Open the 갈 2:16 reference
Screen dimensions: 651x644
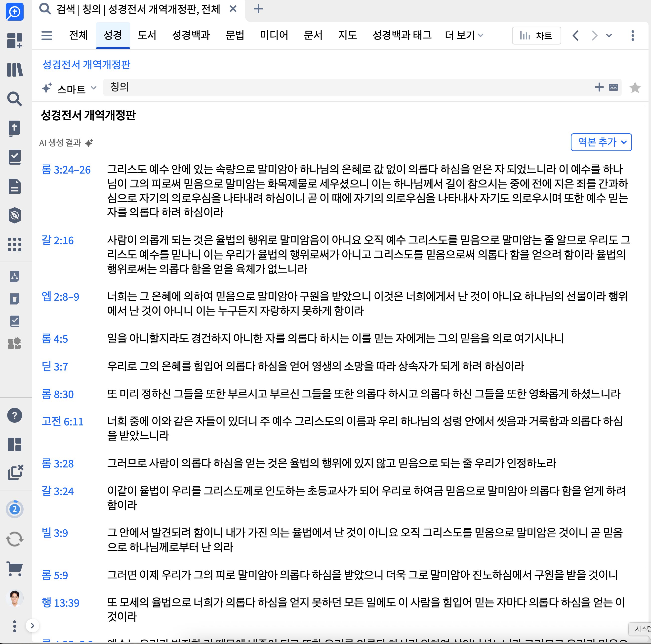(x=58, y=240)
